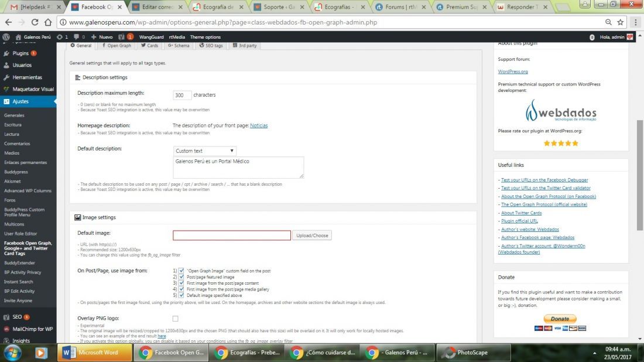Viewport: 644px width, 362px height.
Task: Toggle first image from post content checkbox
Action: (181, 283)
